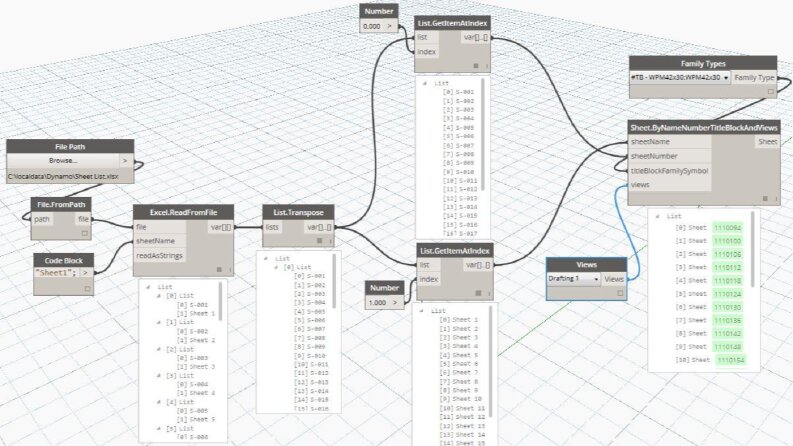Click the output port of List.Transpose
This screenshot has width=793, height=446.
pyautogui.click(x=320, y=227)
